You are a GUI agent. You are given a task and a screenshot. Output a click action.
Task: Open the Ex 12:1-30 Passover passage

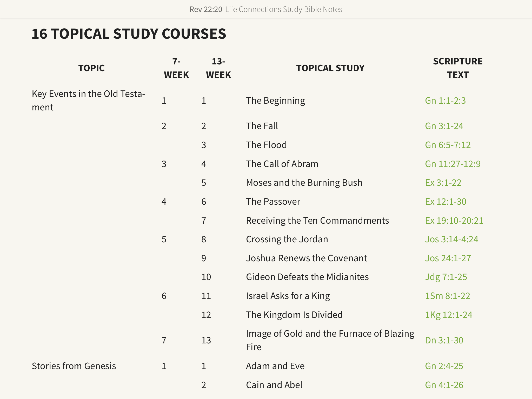click(x=445, y=202)
